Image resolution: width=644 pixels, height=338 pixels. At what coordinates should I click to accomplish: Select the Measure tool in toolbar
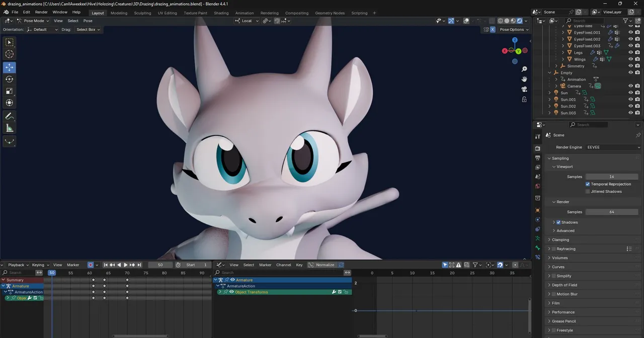(x=9, y=128)
